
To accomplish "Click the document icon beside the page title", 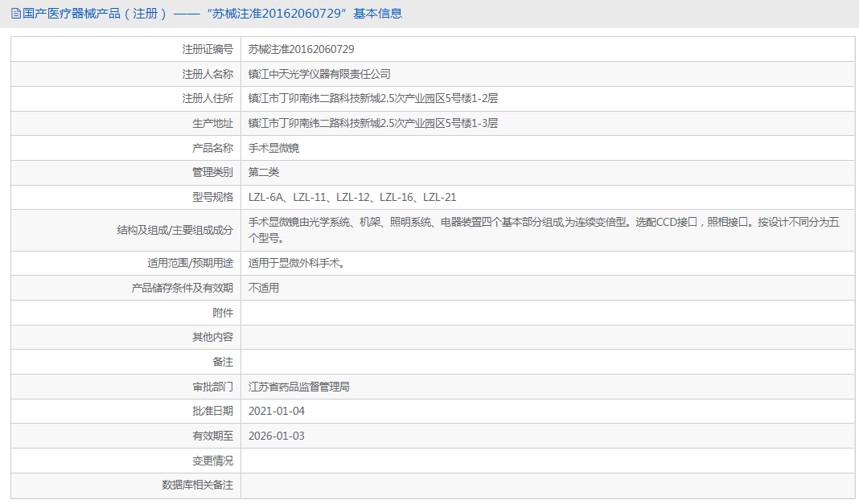I will pos(16,14).
